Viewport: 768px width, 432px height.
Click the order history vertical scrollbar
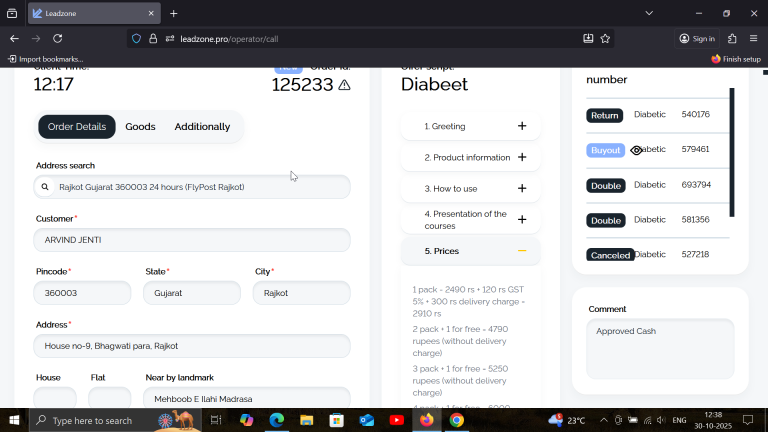coord(732,152)
